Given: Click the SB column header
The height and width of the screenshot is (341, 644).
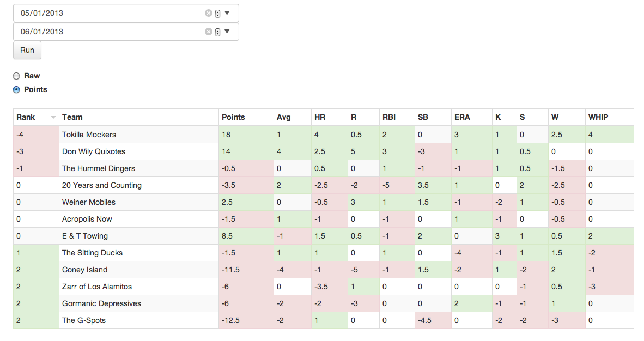Looking at the screenshot, I should (x=423, y=117).
